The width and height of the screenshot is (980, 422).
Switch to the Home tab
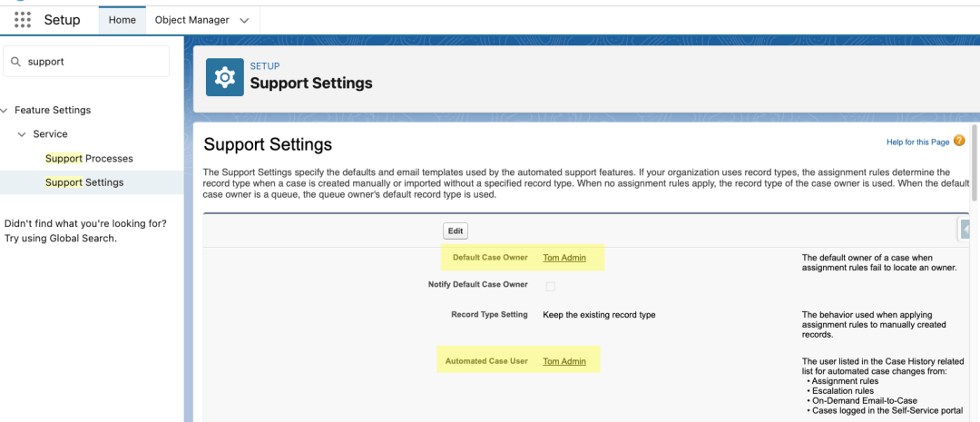pyautogui.click(x=122, y=20)
